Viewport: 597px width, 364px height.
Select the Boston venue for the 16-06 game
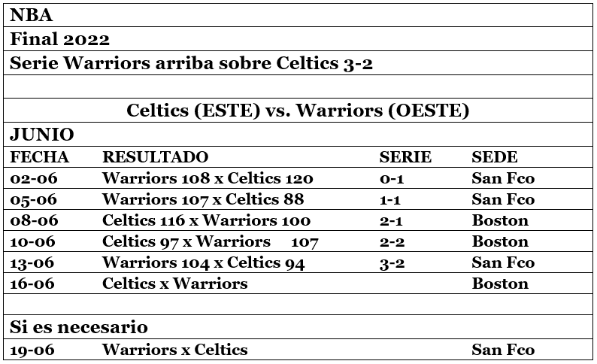tap(499, 284)
